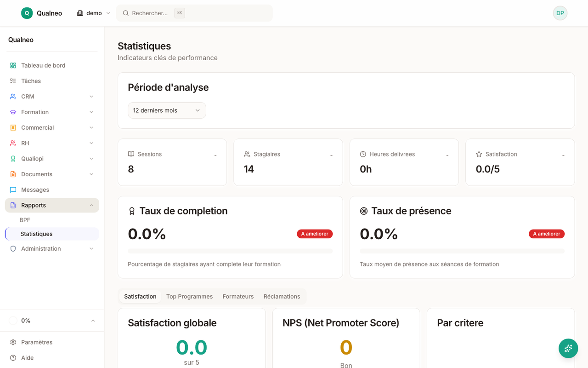Open the Aide help link

tap(52, 358)
